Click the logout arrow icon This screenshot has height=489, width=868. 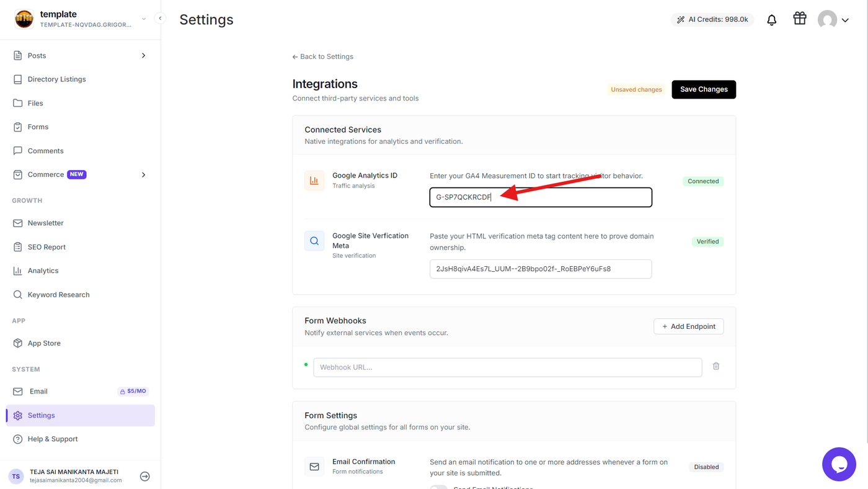[144, 477]
